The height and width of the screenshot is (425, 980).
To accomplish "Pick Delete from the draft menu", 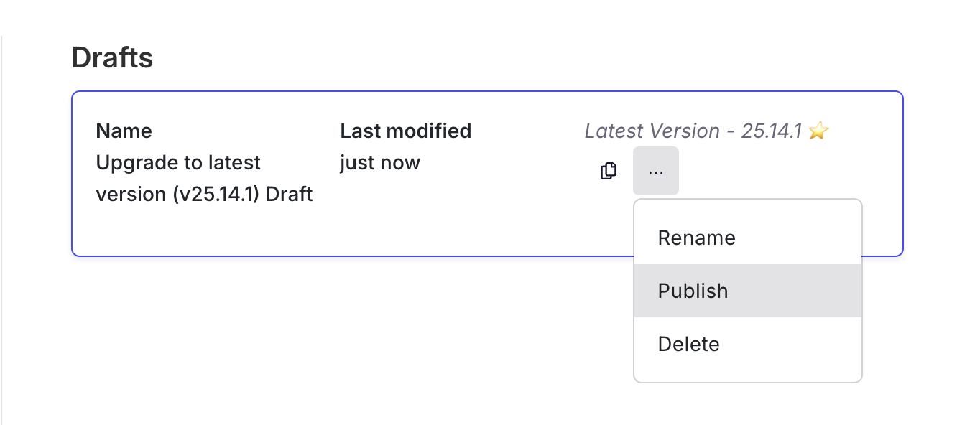I will [688, 344].
